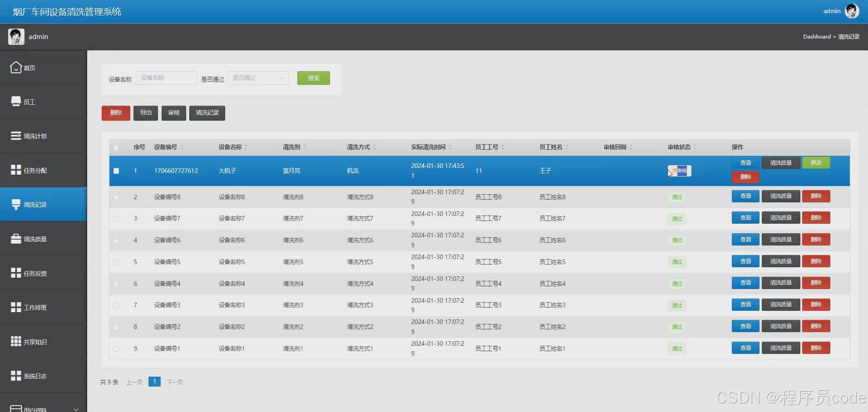Click the 任务分配 grid icon
This screenshot has width=868, height=412.
(16, 170)
